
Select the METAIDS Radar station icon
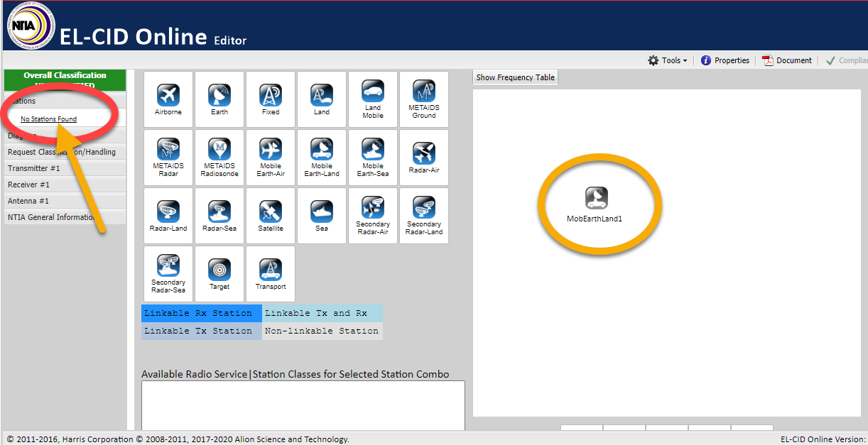point(168,158)
